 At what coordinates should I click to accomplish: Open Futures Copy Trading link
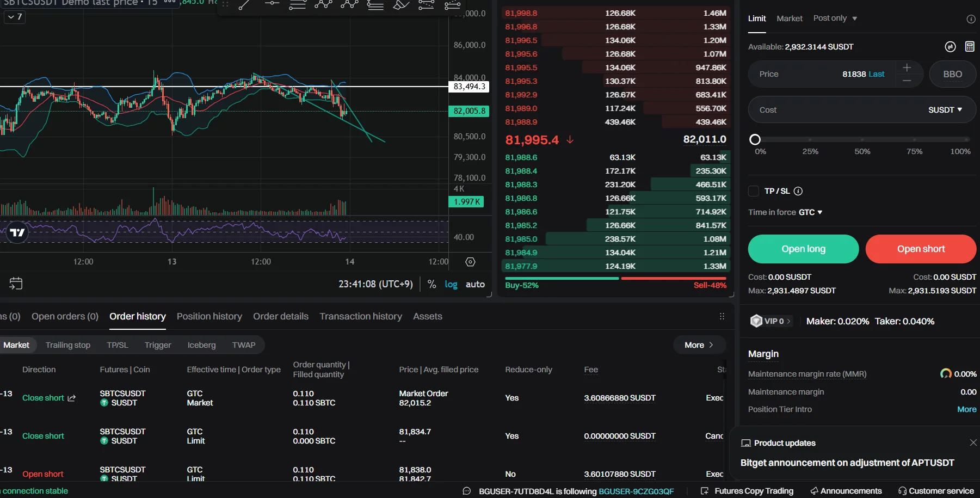point(747,491)
